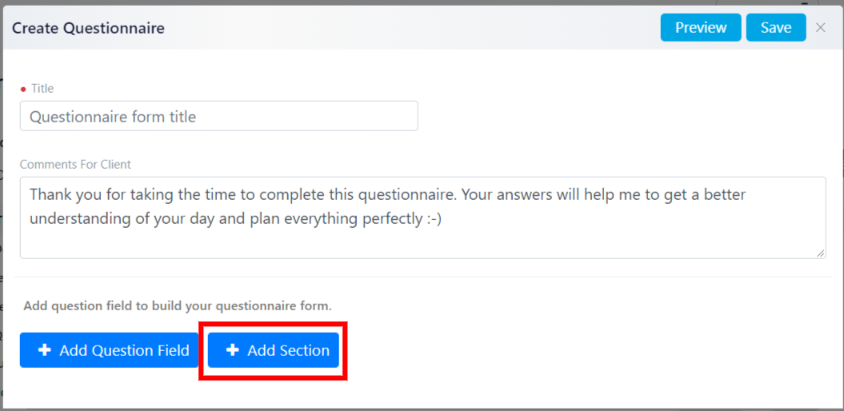Image resolution: width=844 pixels, height=411 pixels.
Task: Click the textarea resize grip in comments box
Action: [820, 253]
